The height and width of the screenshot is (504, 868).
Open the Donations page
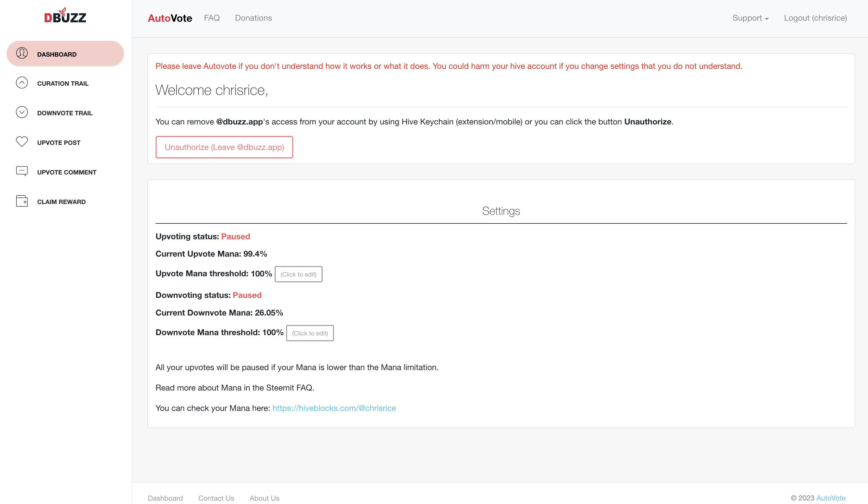click(x=253, y=18)
